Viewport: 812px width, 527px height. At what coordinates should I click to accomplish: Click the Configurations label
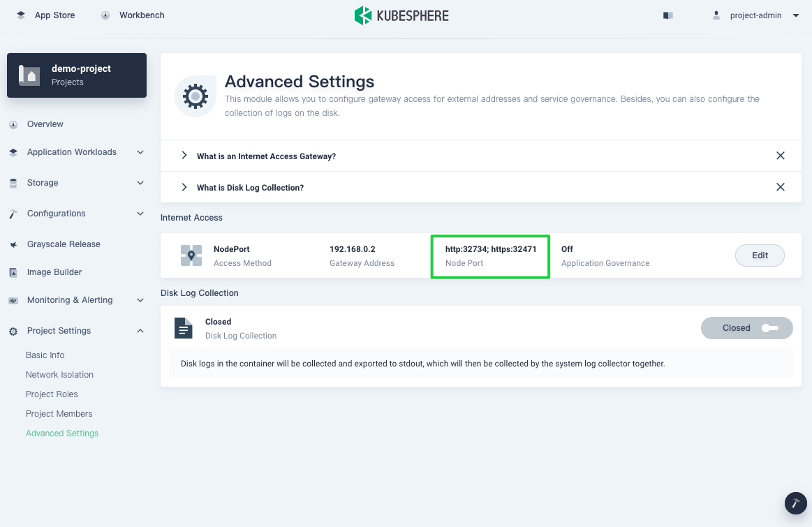click(x=56, y=214)
